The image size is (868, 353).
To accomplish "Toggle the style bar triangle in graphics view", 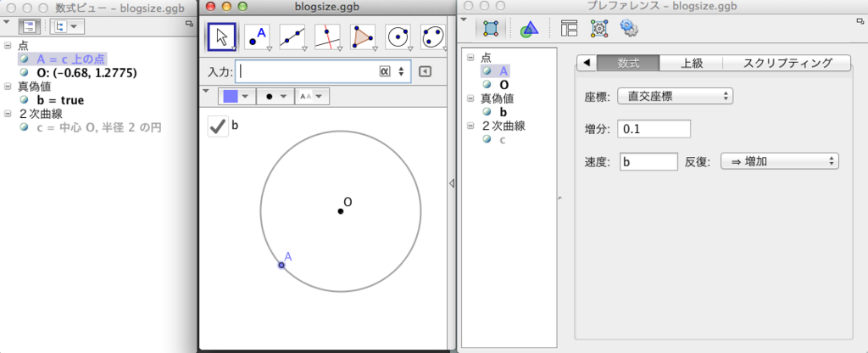I will pyautogui.click(x=207, y=92).
